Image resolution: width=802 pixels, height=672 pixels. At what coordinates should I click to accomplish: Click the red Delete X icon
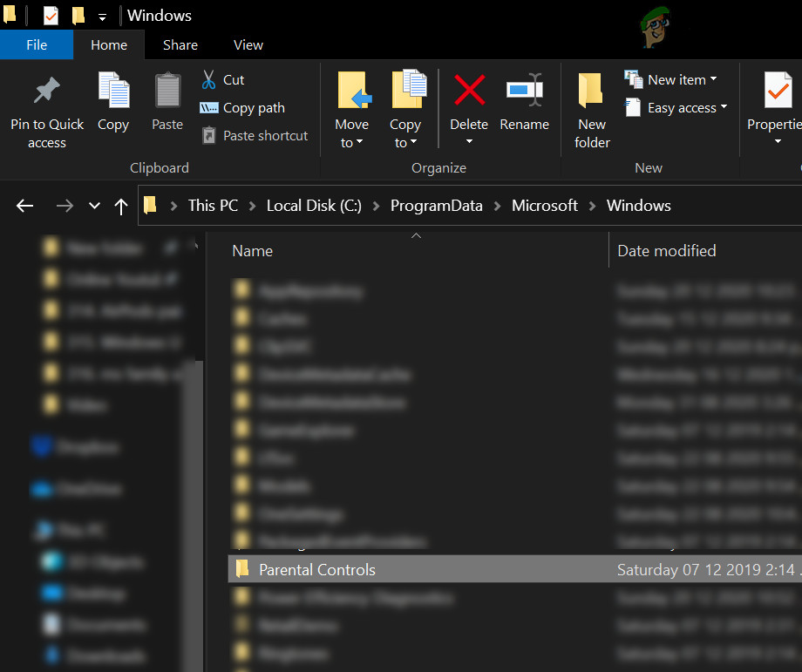coord(470,90)
